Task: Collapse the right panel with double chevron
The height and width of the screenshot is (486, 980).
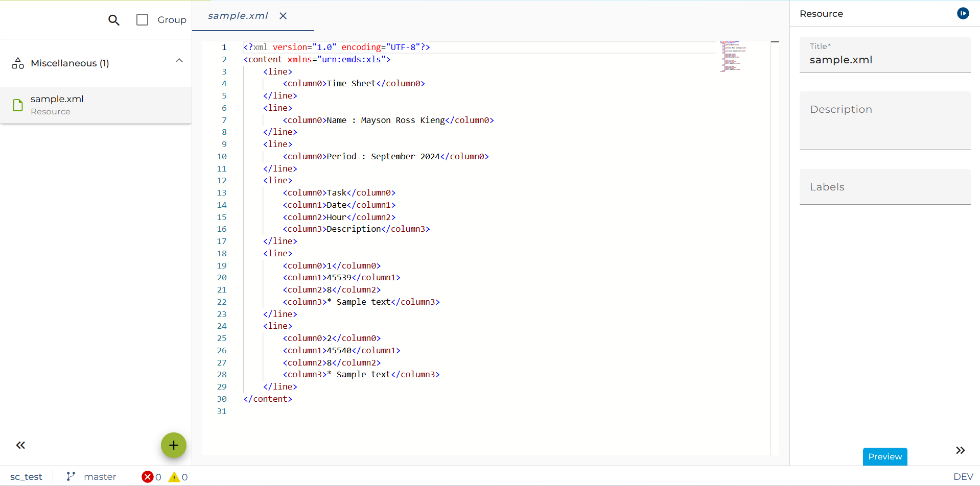Action: (961, 450)
